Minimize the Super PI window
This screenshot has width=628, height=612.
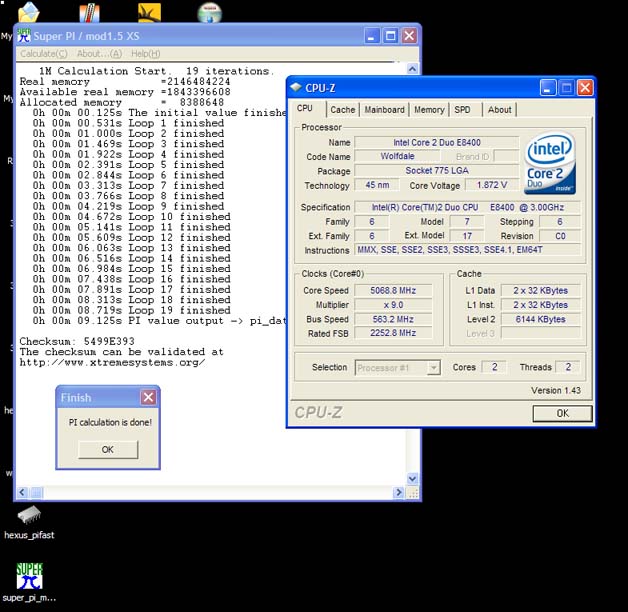coord(371,36)
